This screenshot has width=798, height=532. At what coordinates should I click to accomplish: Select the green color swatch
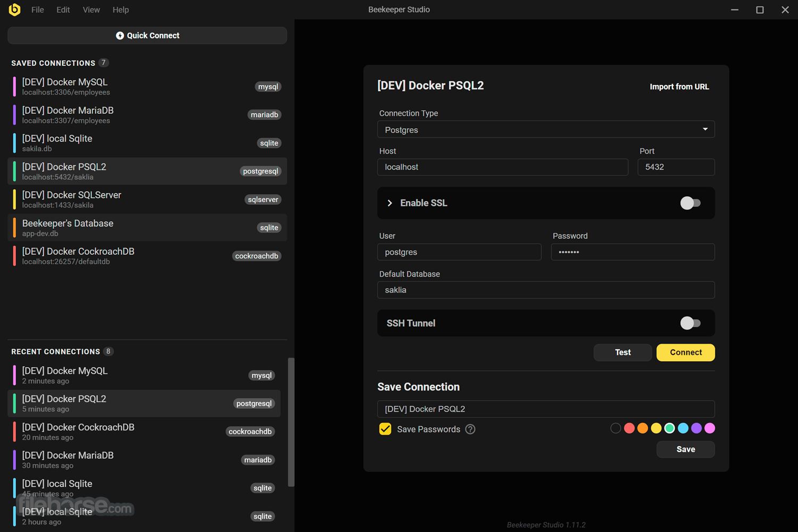click(x=670, y=428)
